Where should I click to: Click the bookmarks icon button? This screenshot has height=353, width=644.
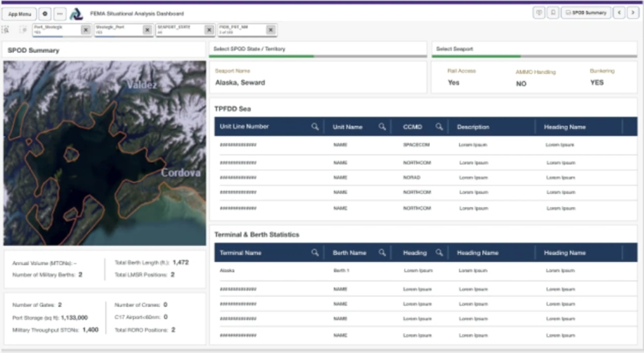click(x=553, y=13)
